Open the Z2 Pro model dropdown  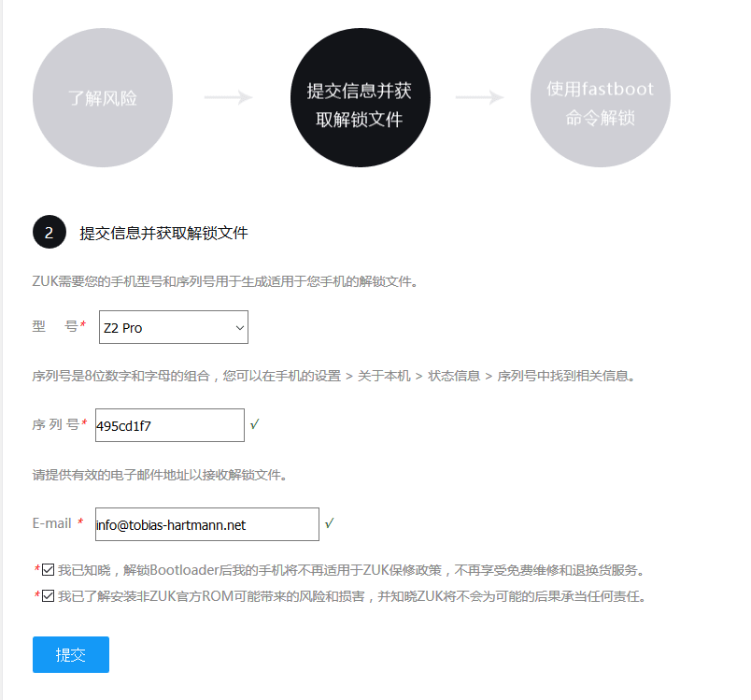point(174,327)
